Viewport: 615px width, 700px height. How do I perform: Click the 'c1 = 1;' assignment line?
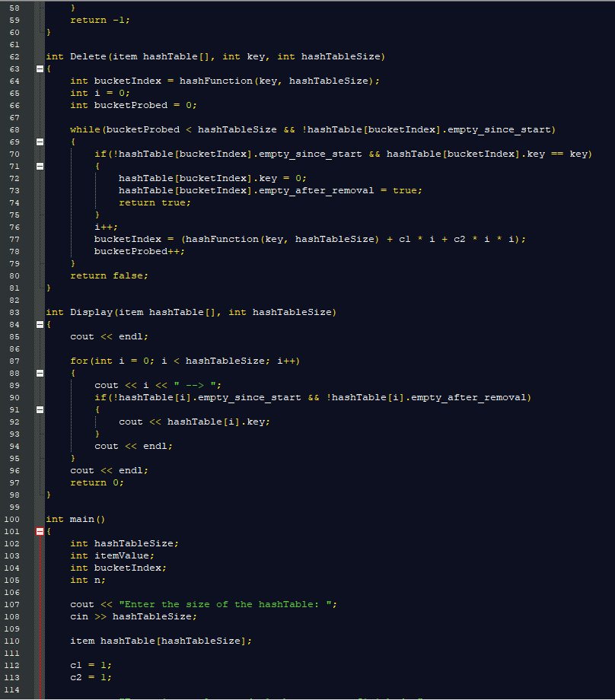(91, 665)
